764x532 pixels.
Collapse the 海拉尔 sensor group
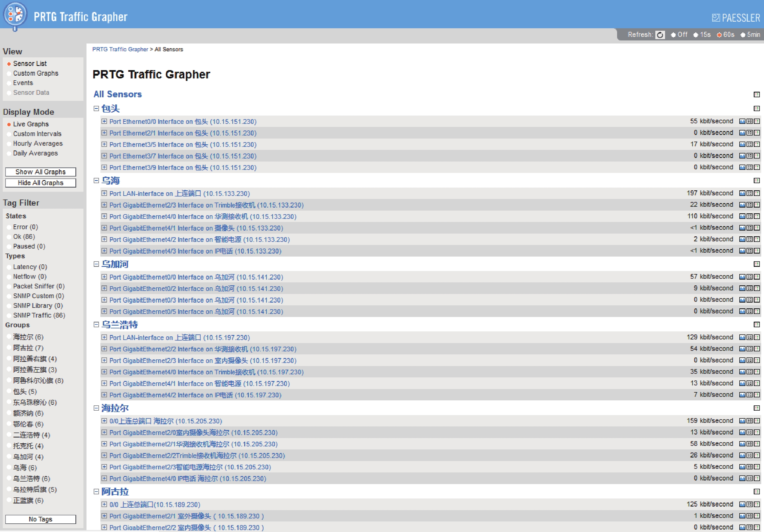(x=96, y=408)
